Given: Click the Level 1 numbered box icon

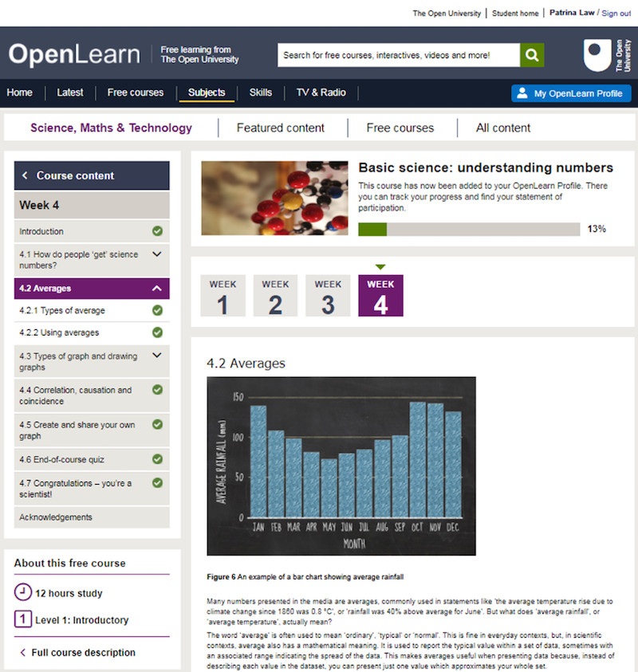Looking at the screenshot, I should coord(23,619).
